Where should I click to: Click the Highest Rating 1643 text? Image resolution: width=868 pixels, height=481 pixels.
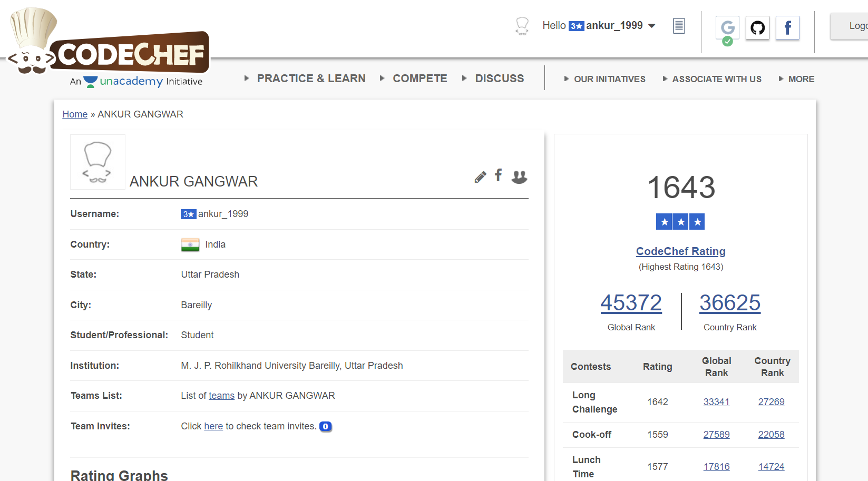pyautogui.click(x=681, y=267)
